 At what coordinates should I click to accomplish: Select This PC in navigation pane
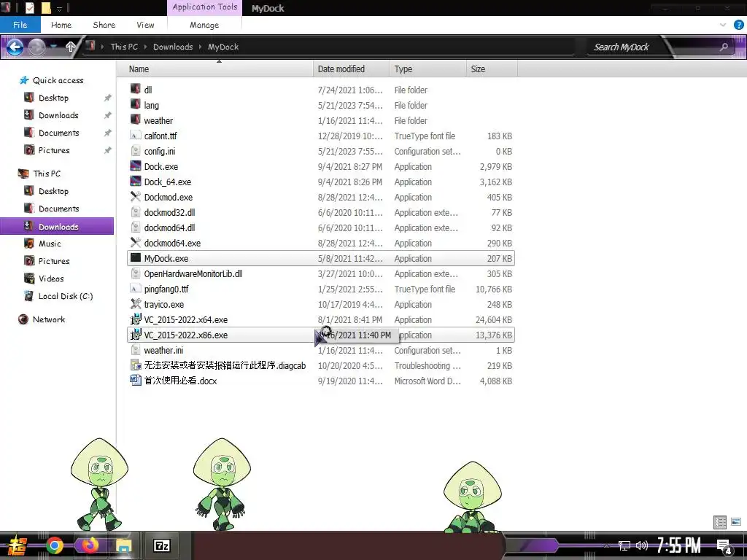[x=47, y=174]
